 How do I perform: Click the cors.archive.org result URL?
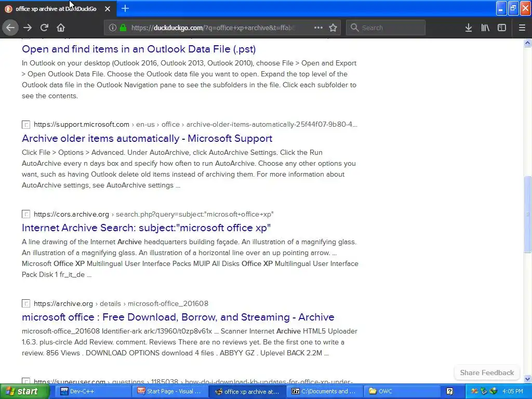click(153, 214)
